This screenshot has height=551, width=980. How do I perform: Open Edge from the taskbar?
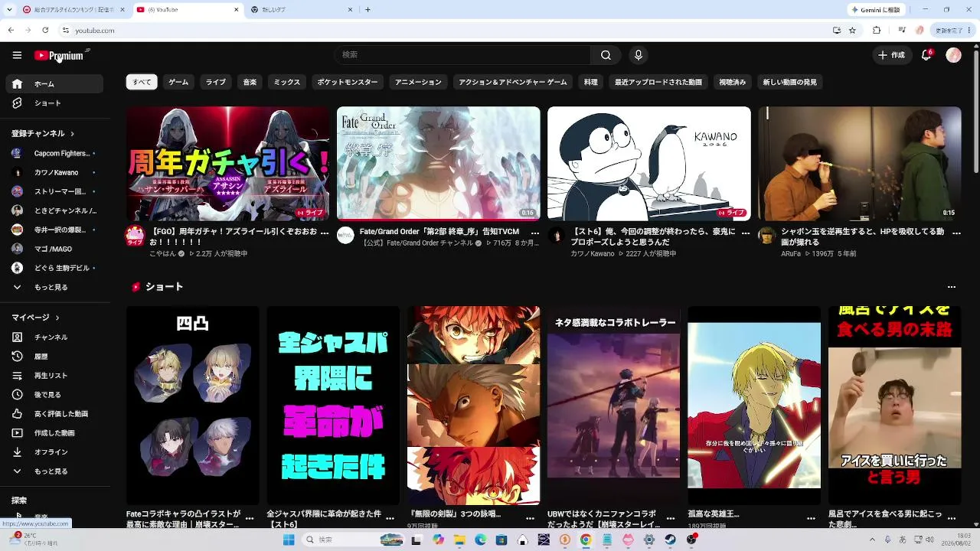[480, 540]
